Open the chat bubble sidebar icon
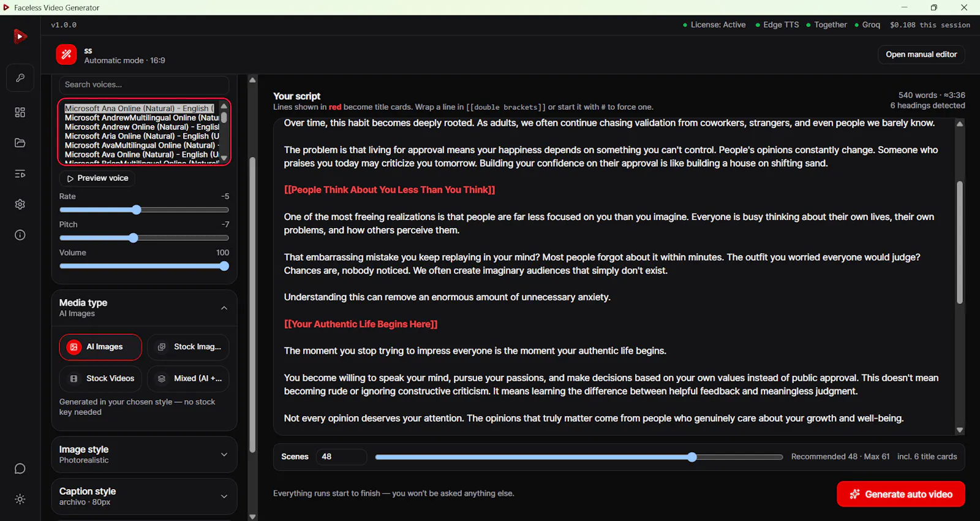980x521 pixels. pos(20,469)
